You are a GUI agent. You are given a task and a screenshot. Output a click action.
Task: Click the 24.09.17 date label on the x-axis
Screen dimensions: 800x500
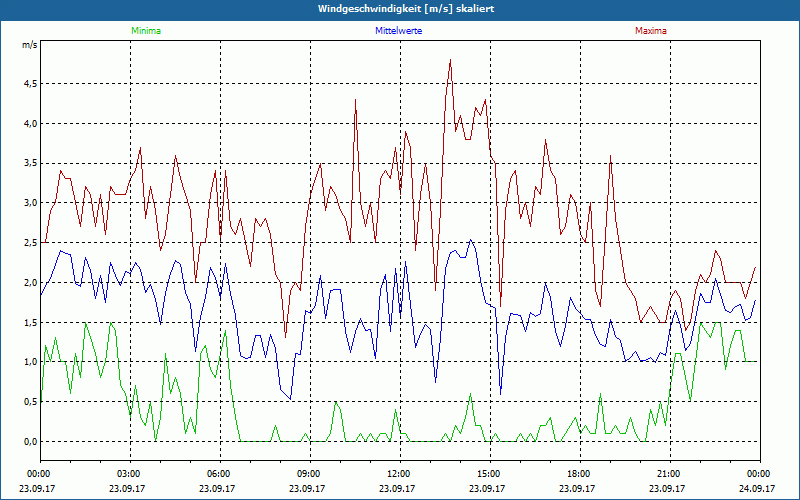pos(757,489)
